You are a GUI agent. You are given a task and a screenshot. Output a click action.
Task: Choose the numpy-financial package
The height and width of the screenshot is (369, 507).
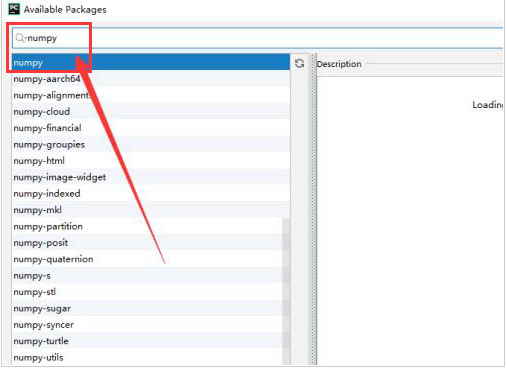tap(151, 128)
